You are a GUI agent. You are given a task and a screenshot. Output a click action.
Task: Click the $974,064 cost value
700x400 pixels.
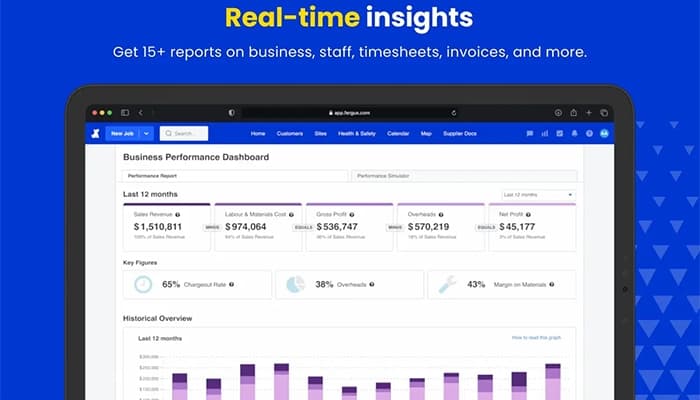coord(246,227)
